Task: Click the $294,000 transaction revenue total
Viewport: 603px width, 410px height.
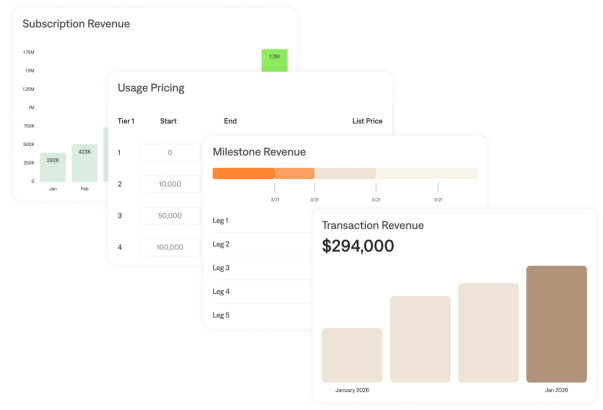Action: point(358,246)
